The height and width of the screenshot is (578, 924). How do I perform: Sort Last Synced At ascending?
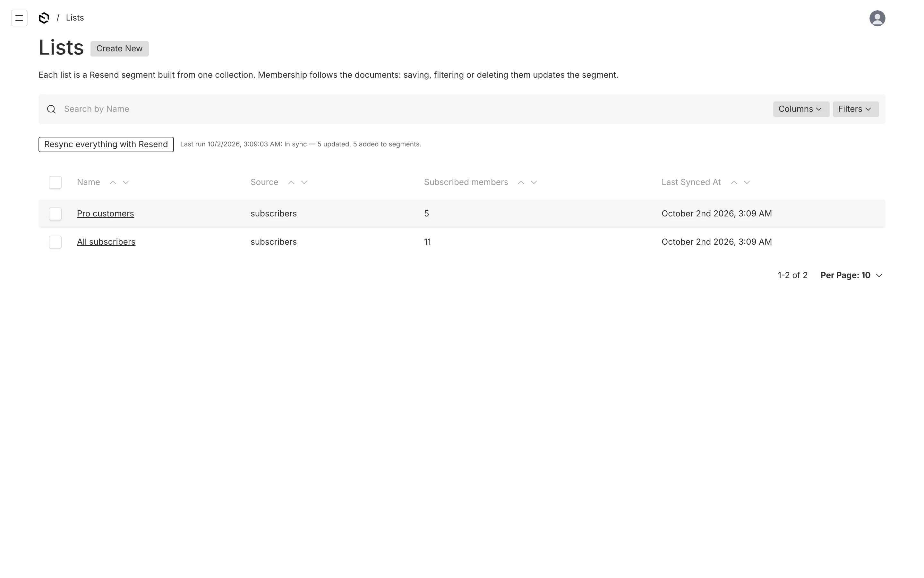(x=734, y=182)
